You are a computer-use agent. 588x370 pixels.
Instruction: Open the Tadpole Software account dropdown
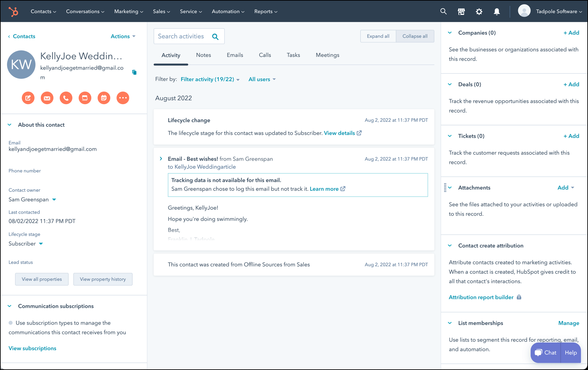559,11
